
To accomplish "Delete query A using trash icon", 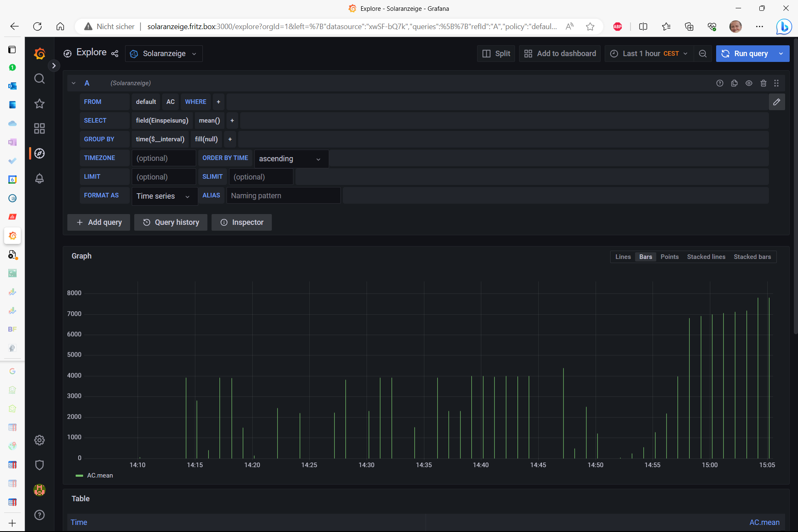I will click(x=764, y=83).
